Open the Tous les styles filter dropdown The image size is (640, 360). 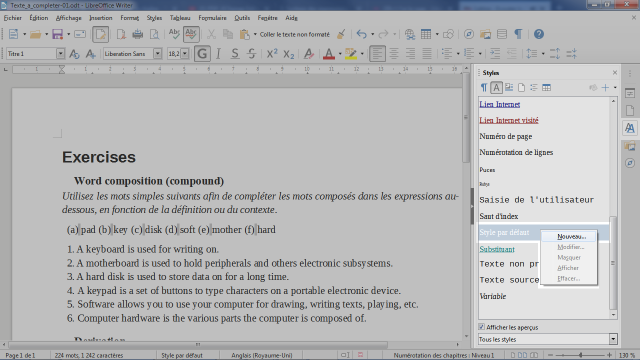coord(613,339)
